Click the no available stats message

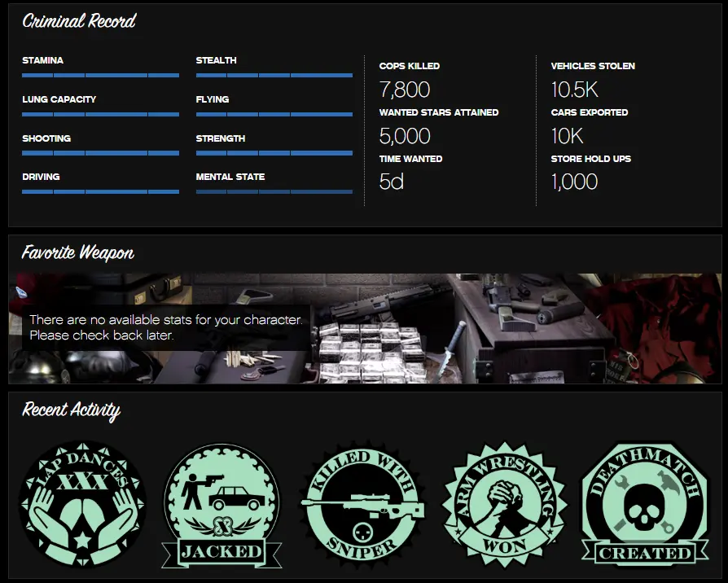point(165,327)
